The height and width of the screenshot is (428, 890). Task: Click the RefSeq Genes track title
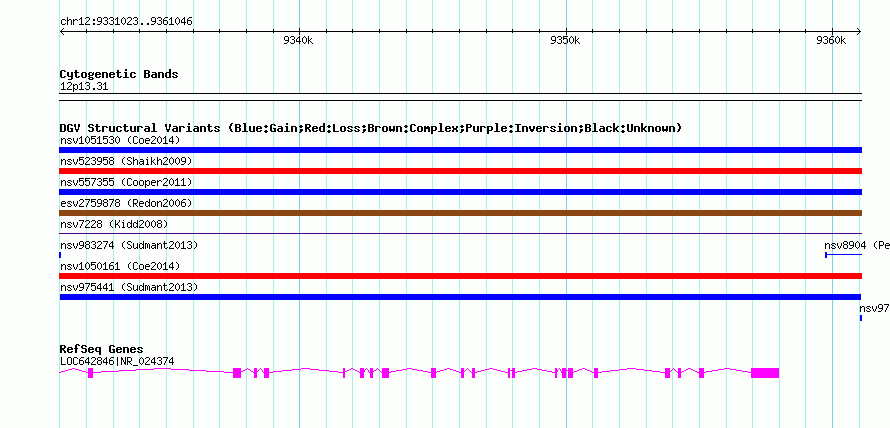pos(102,349)
